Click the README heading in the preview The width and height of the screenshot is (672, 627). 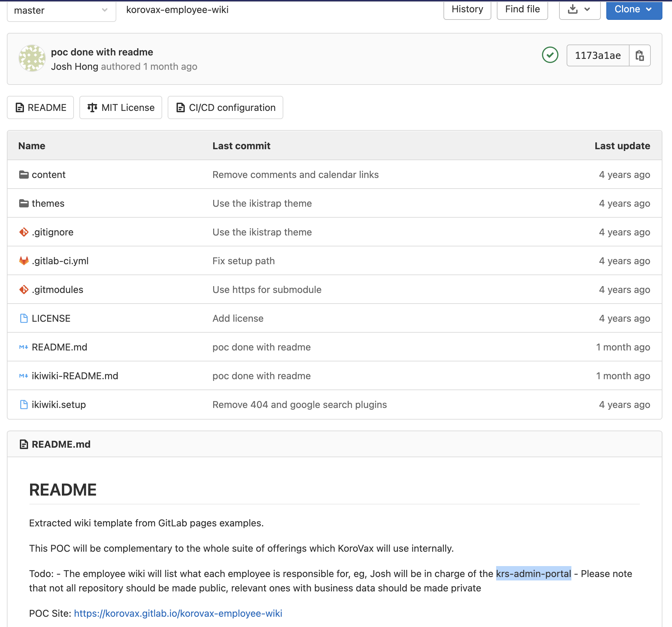63,490
